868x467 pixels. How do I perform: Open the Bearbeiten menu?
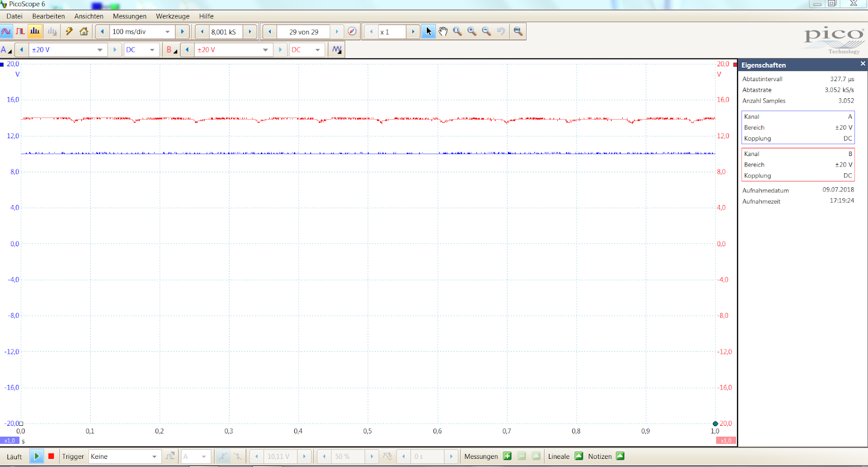click(48, 16)
